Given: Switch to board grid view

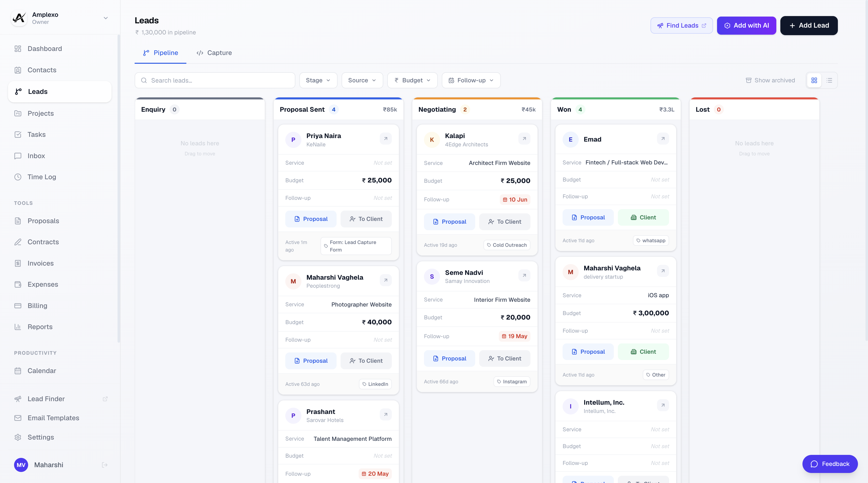Looking at the screenshot, I should pos(814,81).
